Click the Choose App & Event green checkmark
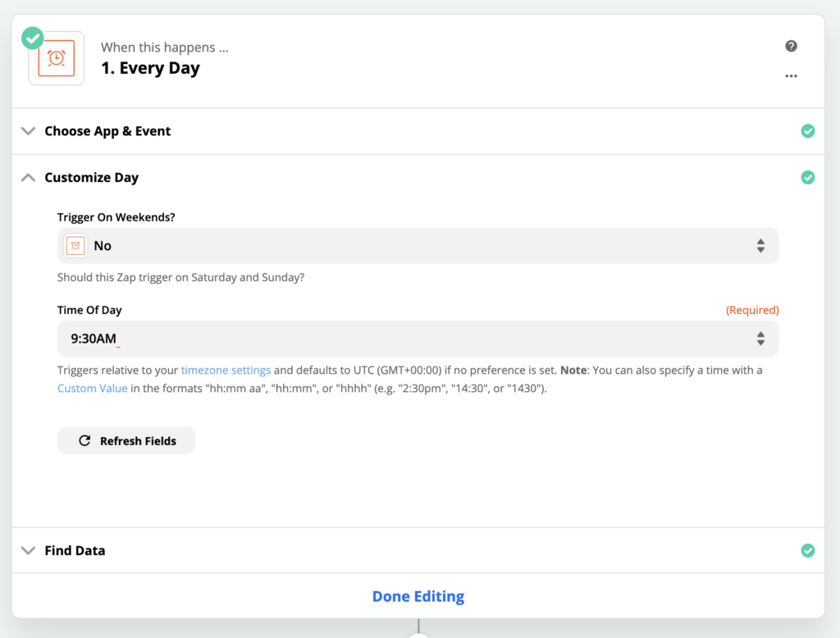The height and width of the screenshot is (638, 840). pyautogui.click(x=808, y=131)
